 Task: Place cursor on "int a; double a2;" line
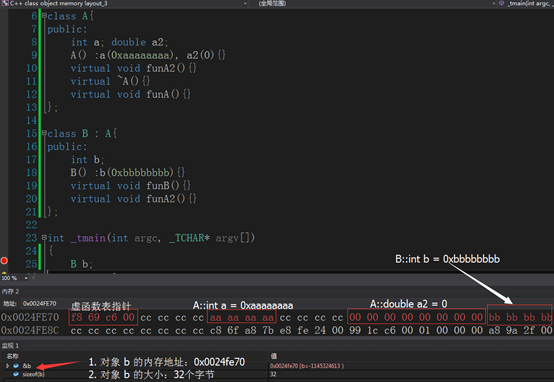(x=119, y=42)
